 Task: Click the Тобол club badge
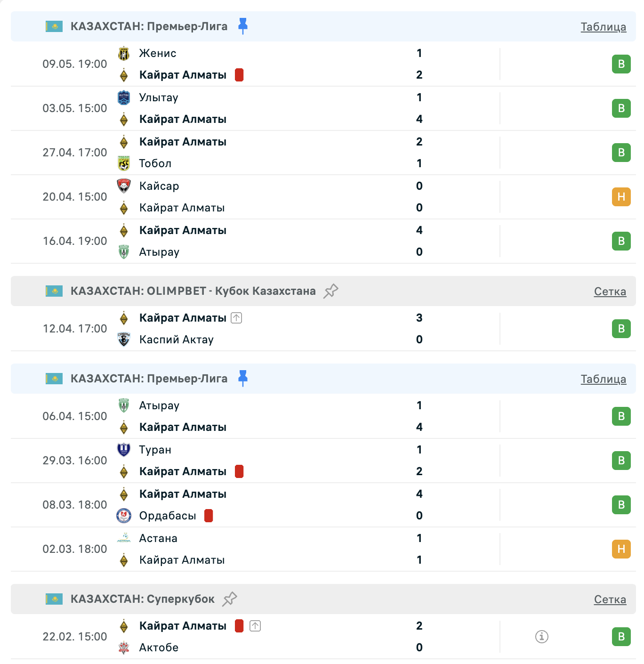coord(124,163)
